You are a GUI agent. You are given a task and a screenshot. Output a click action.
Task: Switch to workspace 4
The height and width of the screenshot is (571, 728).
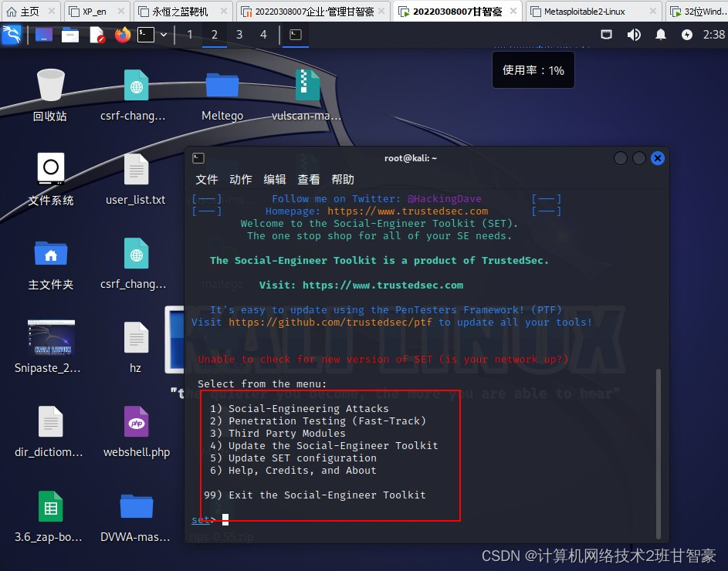(264, 35)
